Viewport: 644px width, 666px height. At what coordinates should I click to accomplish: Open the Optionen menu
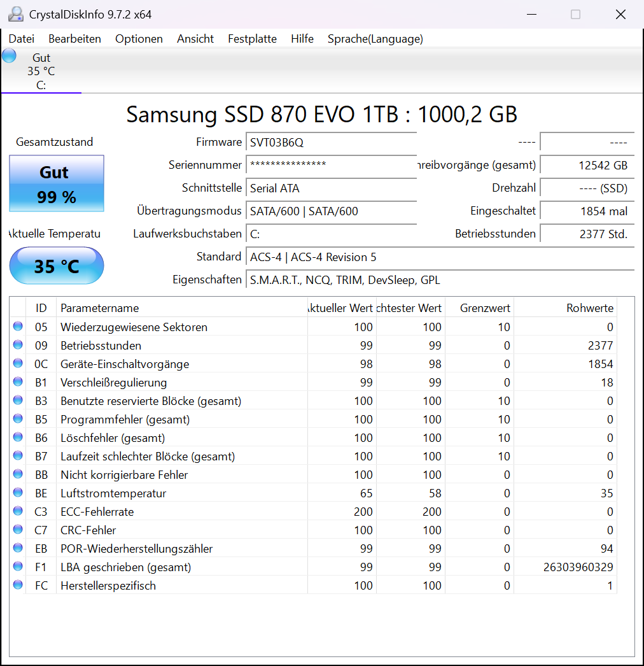click(139, 39)
